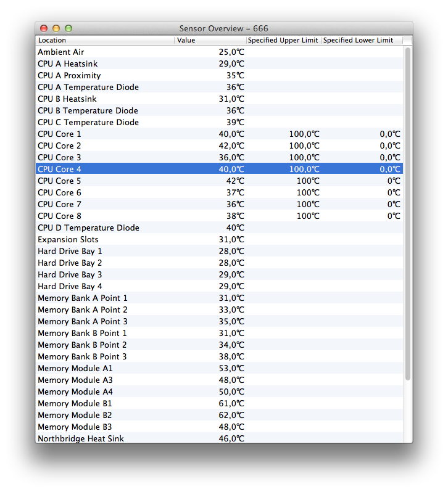Select Memory Bank A Point 1 row

point(219,298)
